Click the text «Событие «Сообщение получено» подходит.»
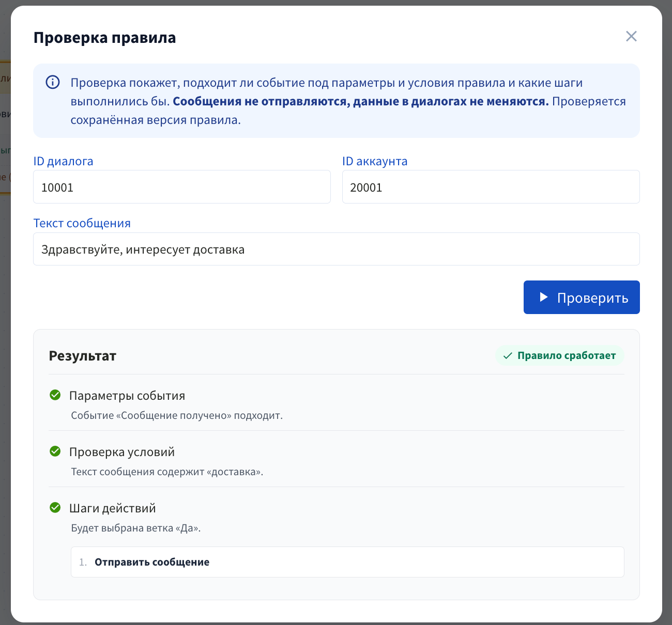 [177, 415]
